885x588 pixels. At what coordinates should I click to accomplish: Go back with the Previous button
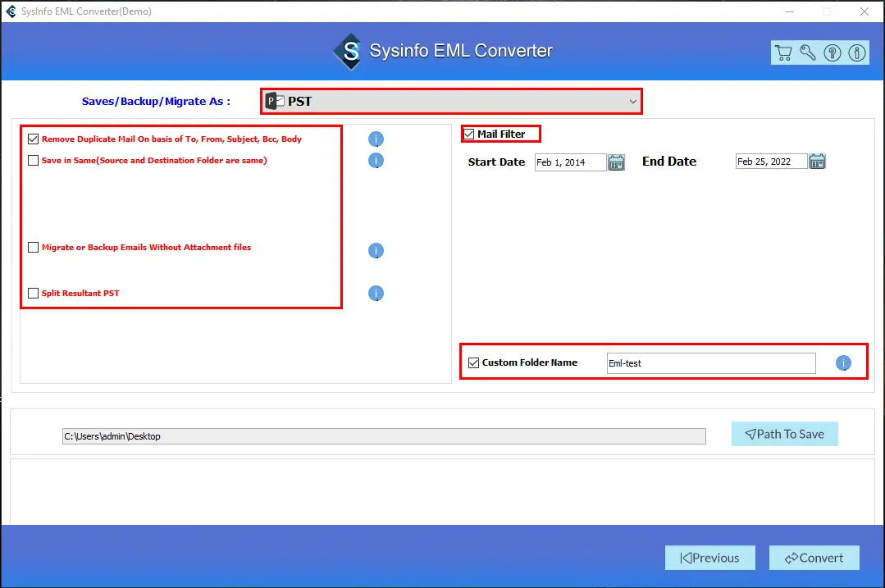point(710,558)
